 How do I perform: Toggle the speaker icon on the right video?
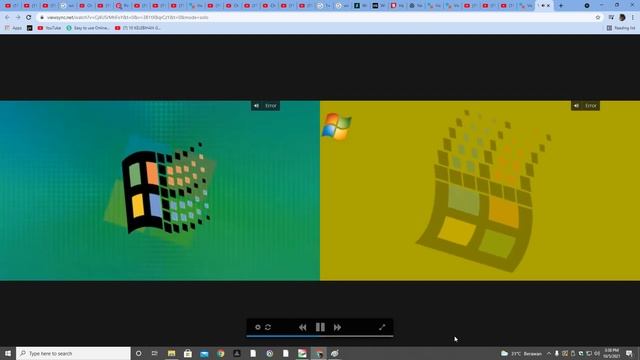(576, 106)
